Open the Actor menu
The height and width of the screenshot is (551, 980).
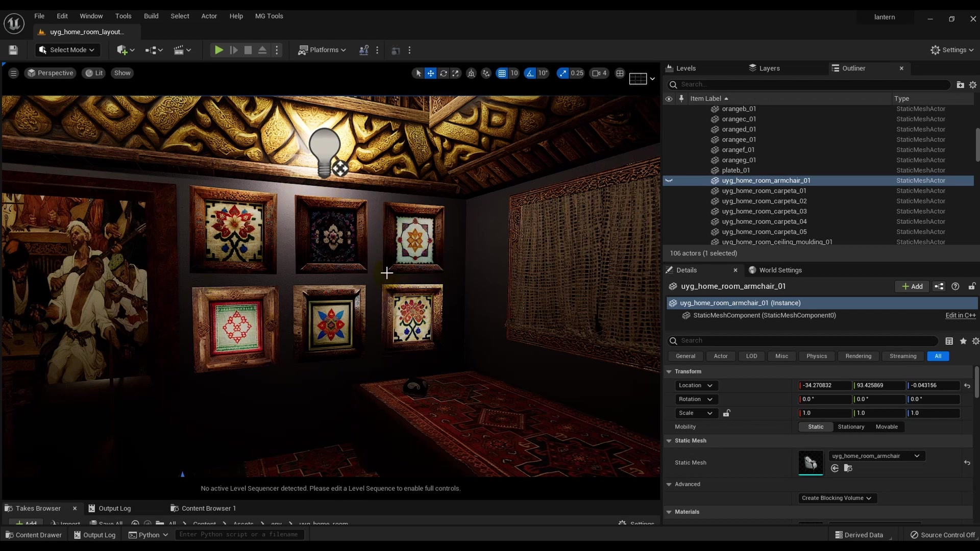coord(209,16)
